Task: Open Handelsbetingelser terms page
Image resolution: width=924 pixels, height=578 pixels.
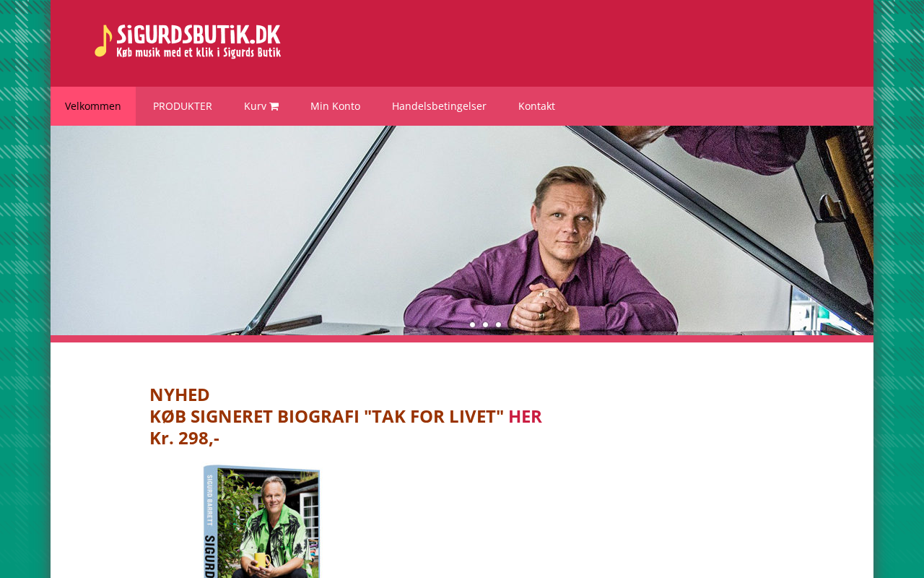Action: click(x=439, y=106)
